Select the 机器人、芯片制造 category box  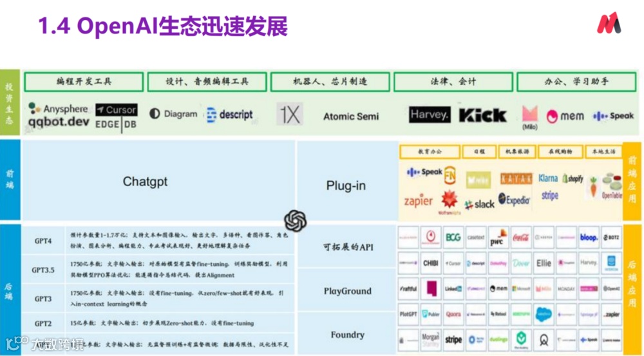[x=330, y=81]
